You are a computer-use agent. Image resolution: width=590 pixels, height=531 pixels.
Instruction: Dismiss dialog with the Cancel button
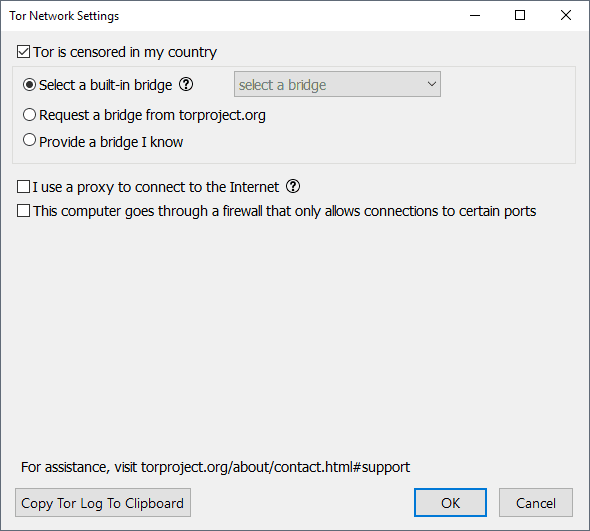click(536, 503)
